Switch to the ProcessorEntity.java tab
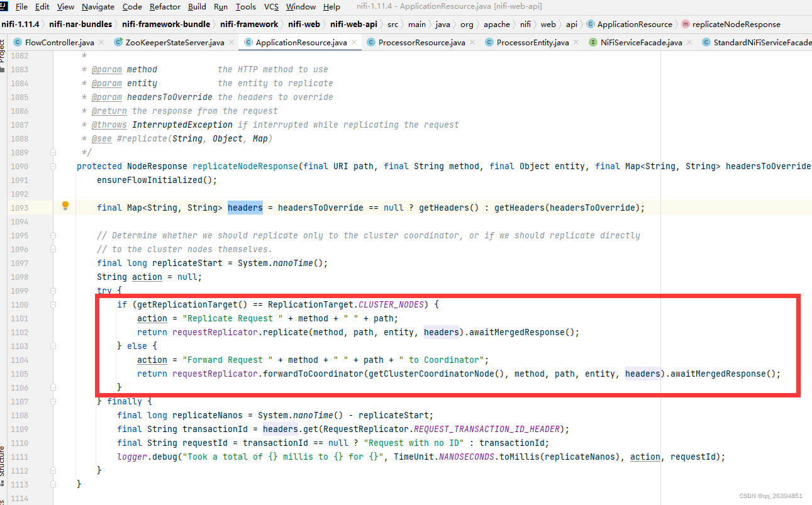The width and height of the screenshot is (812, 505). pos(532,43)
